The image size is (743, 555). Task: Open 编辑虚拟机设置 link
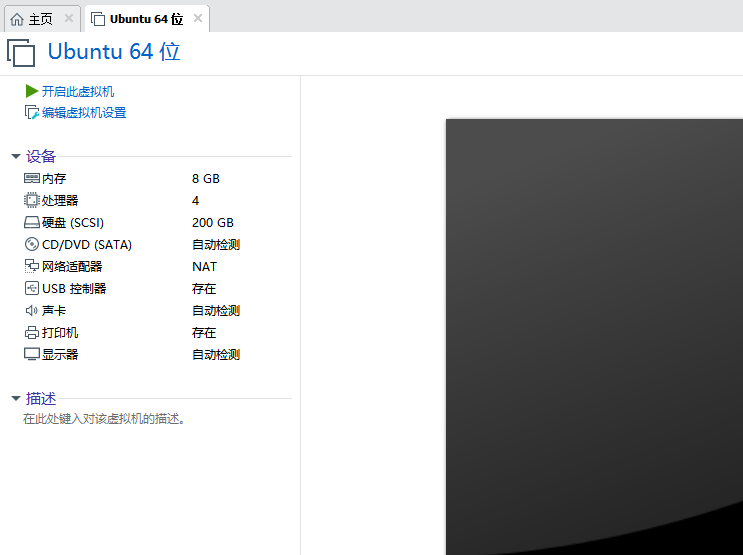click(84, 113)
